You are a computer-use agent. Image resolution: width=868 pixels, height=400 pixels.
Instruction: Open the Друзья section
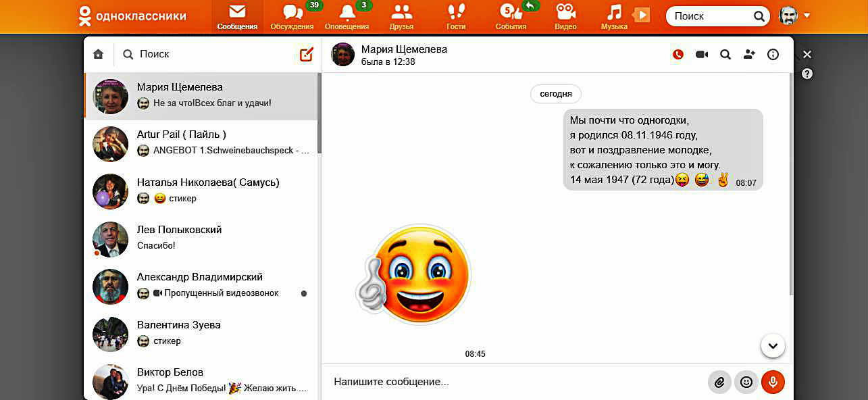(x=401, y=17)
